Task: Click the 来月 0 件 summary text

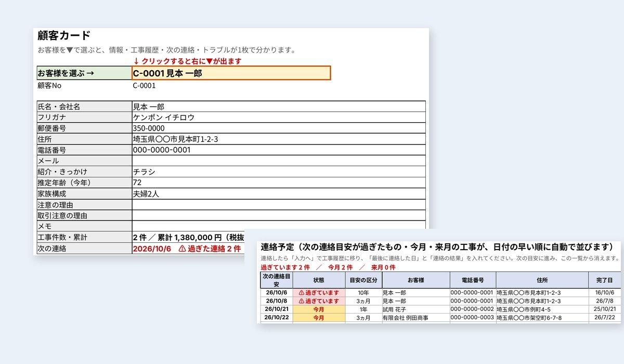Action: tap(383, 267)
